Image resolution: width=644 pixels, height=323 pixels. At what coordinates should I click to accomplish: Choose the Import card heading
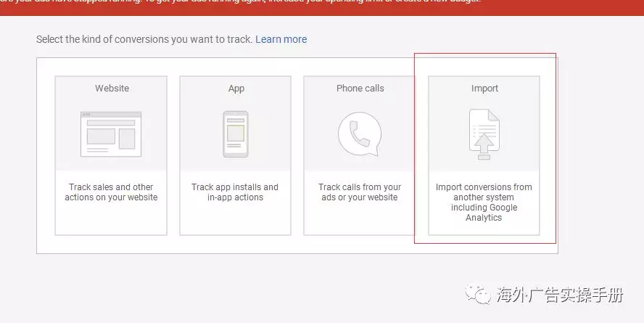484,89
